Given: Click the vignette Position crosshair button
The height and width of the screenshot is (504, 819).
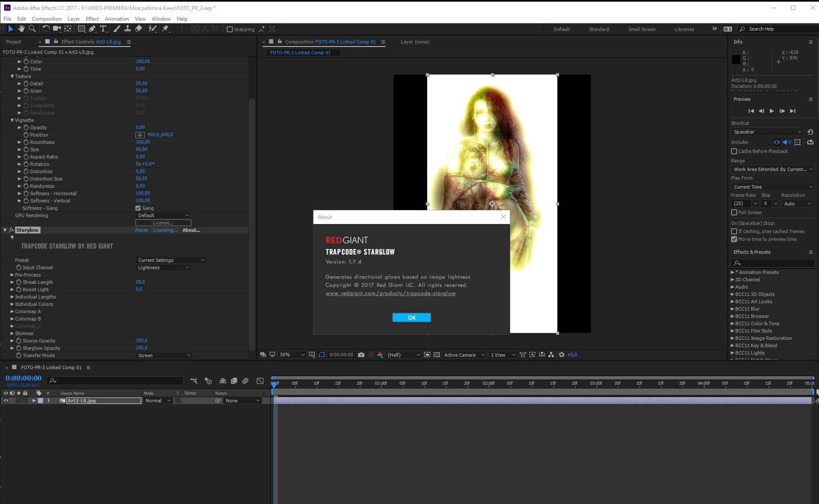Looking at the screenshot, I should 140,135.
